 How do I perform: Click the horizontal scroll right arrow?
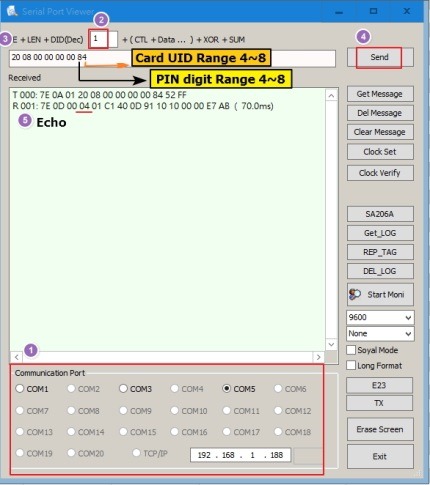(x=318, y=357)
